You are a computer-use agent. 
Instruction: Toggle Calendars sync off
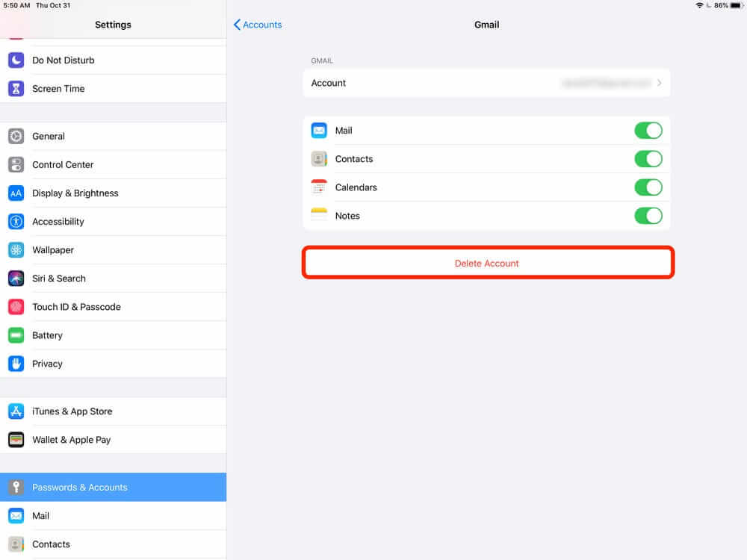[648, 187]
